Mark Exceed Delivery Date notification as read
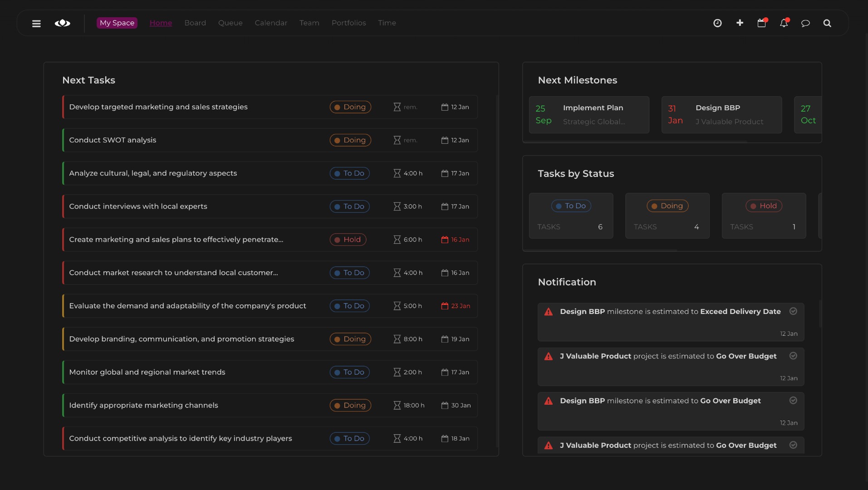Viewport: 868px width, 490px height. point(793,311)
